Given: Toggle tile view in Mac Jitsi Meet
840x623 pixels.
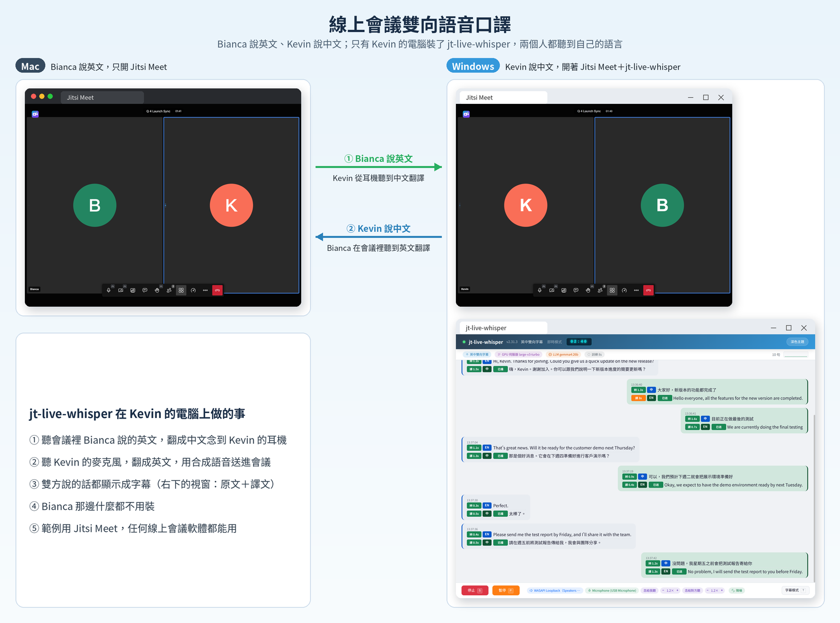Looking at the screenshot, I should pos(181,290).
